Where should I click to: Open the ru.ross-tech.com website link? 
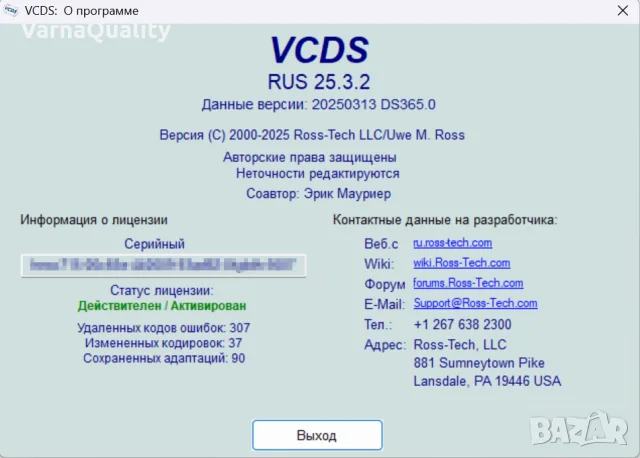tap(453, 243)
